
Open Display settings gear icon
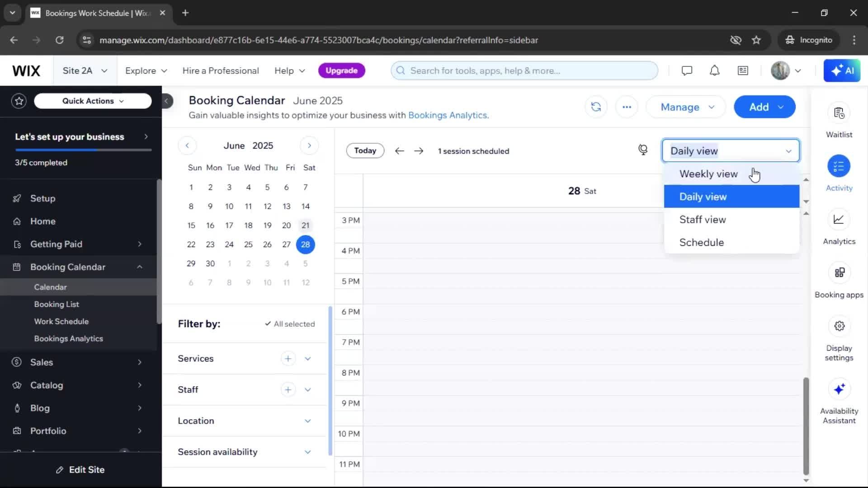(x=839, y=326)
